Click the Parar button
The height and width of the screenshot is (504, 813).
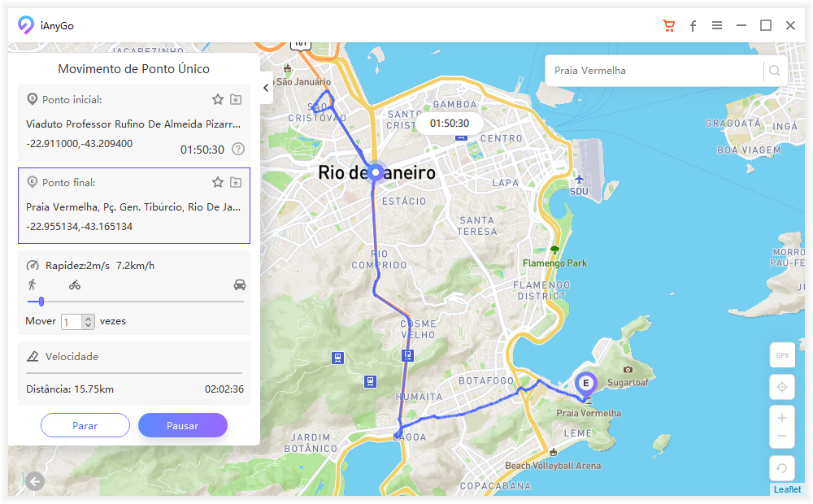[x=85, y=425]
